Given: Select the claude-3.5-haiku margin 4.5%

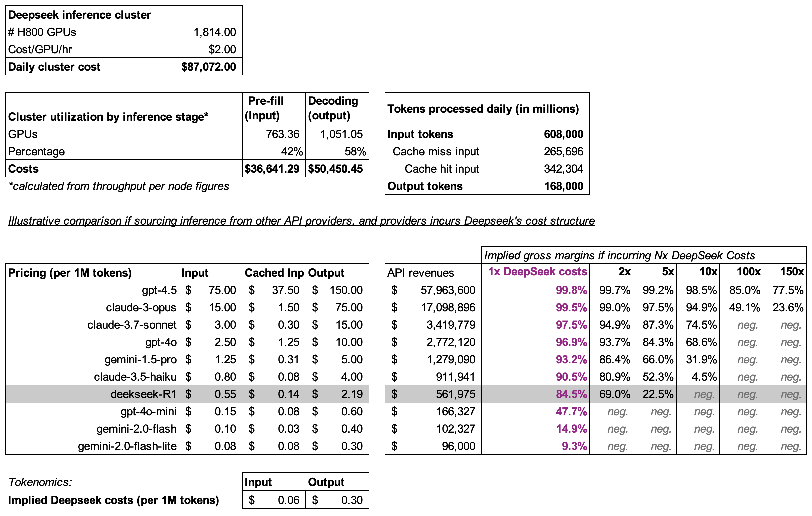Looking at the screenshot, I should click(704, 377).
